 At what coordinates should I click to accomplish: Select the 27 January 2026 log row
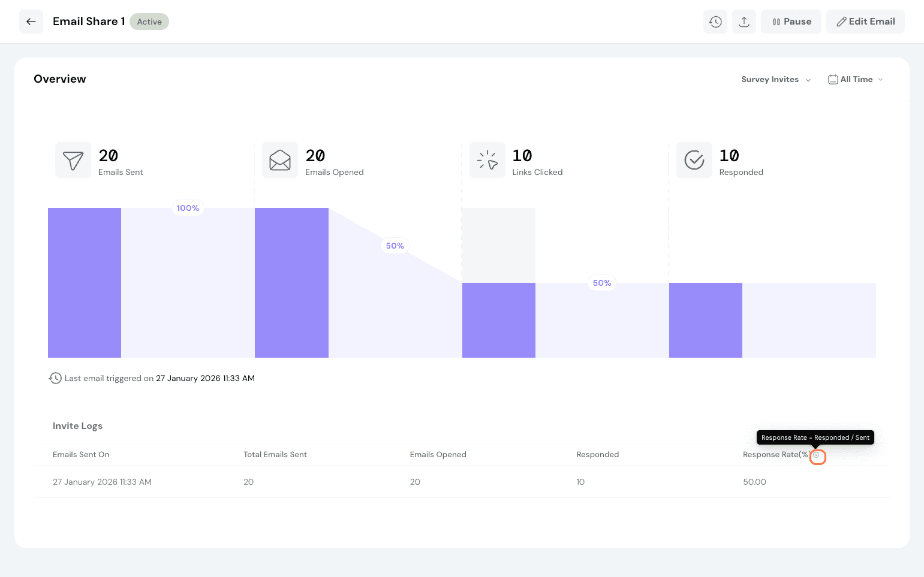point(102,482)
